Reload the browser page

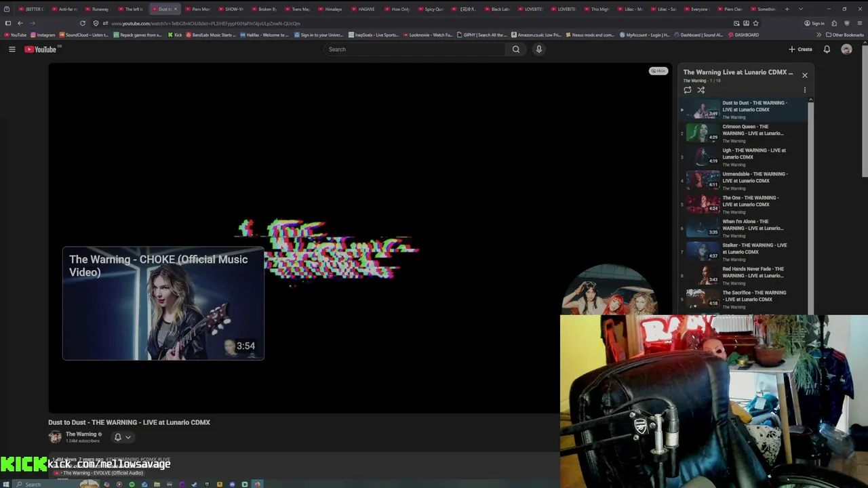pyautogui.click(x=83, y=23)
